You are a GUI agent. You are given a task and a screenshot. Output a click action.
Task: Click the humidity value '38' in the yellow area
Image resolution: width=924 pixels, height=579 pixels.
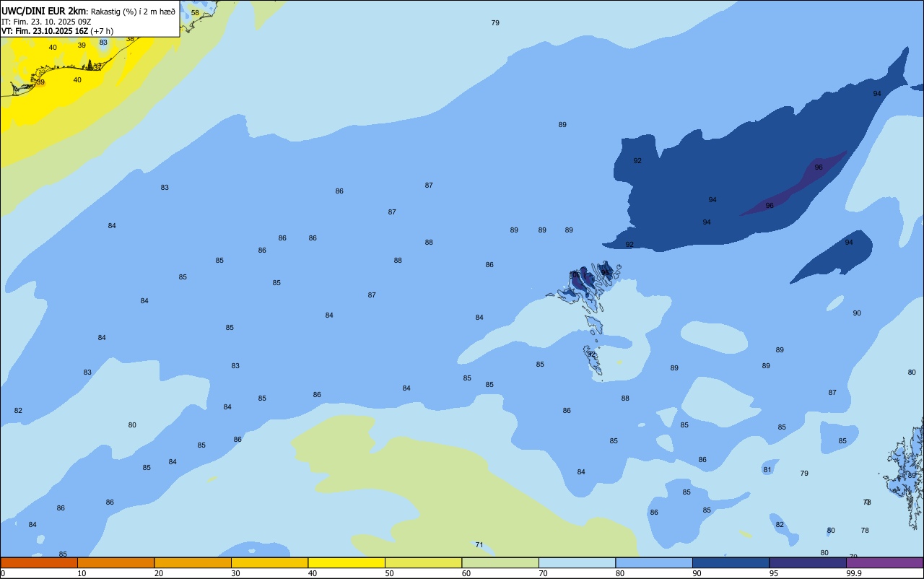coord(130,39)
